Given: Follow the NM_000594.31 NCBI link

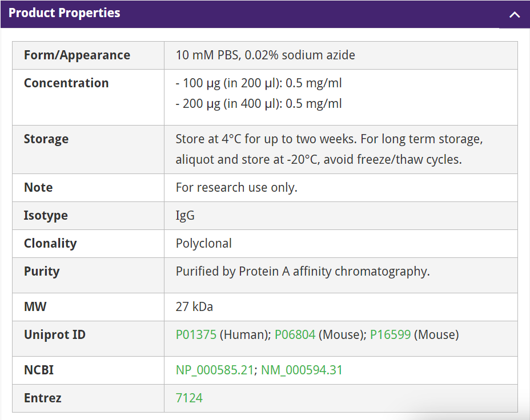Looking at the screenshot, I should coord(302,370).
